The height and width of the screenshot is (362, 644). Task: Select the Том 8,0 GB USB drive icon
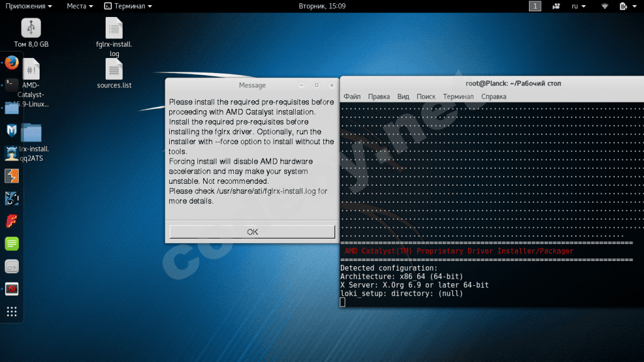point(31,33)
